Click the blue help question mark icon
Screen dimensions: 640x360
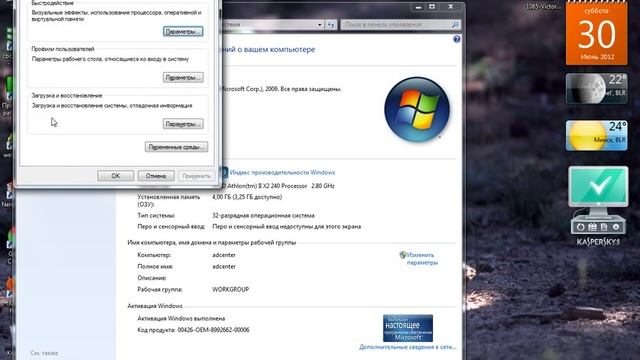(457, 39)
